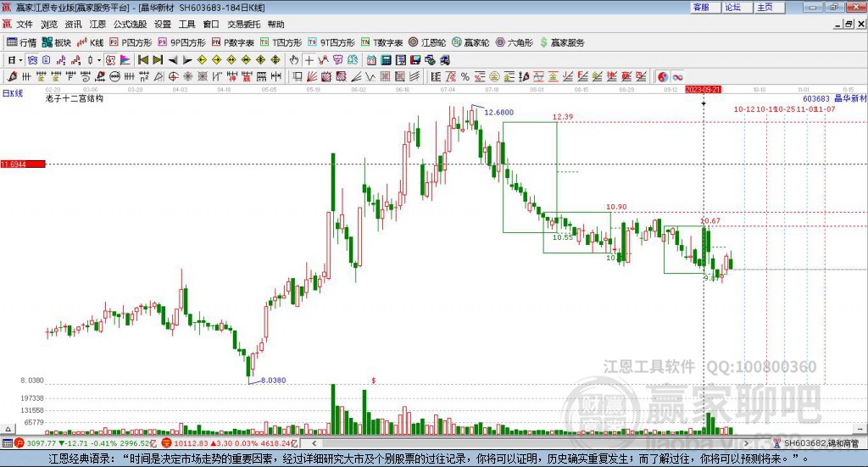Jump to the first bar icon

click(143, 60)
